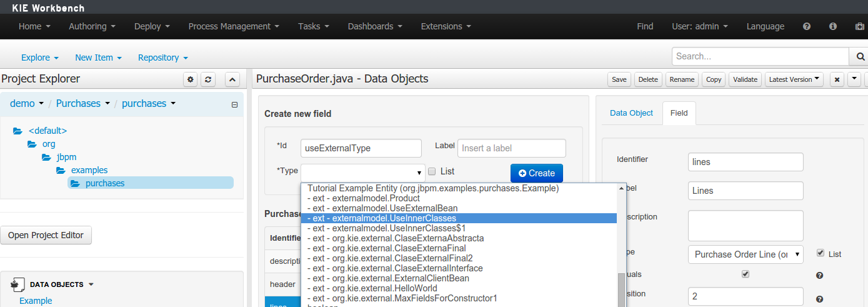868x307 pixels.
Task: Click the search magnifier button
Action: pos(860,57)
